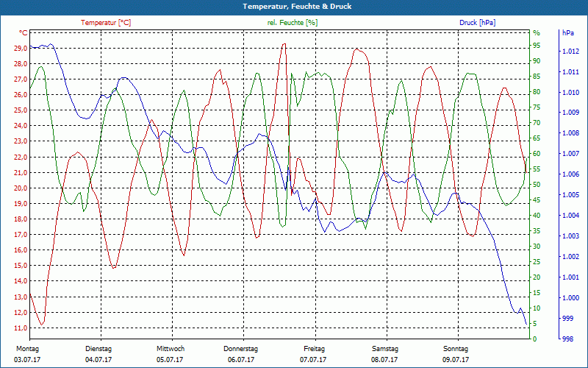Image resolution: width=588 pixels, height=368 pixels.
Task: Click the '1.000' pressure axis value
Action: 571,298
